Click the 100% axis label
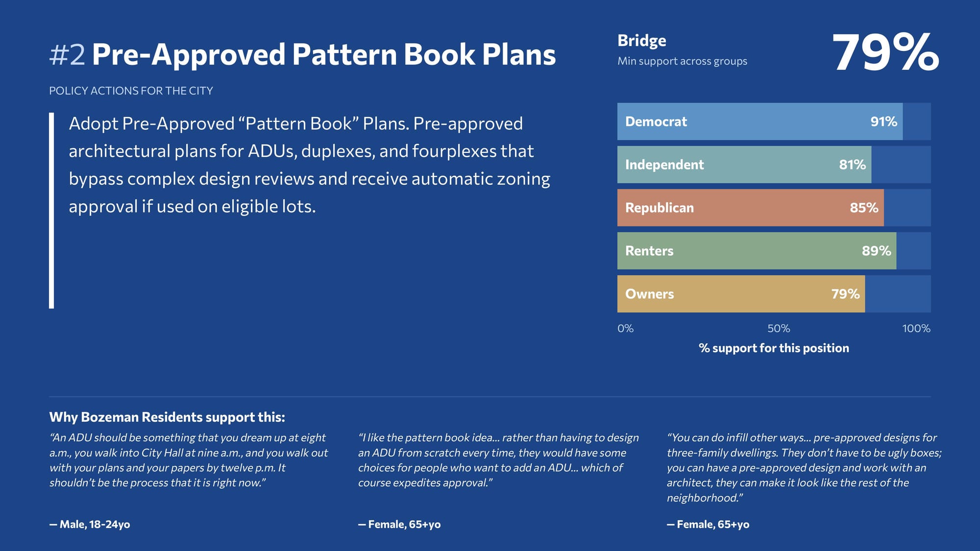The height and width of the screenshot is (551, 980). (916, 329)
